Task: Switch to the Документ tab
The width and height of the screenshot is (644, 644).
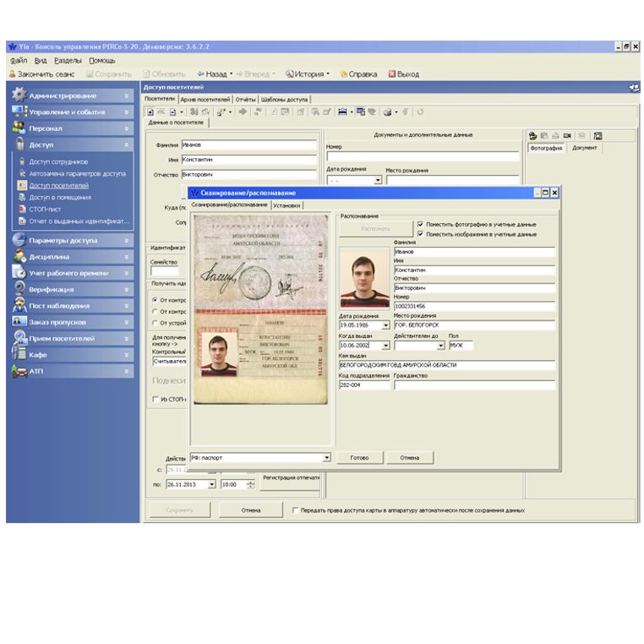Action: tap(584, 148)
